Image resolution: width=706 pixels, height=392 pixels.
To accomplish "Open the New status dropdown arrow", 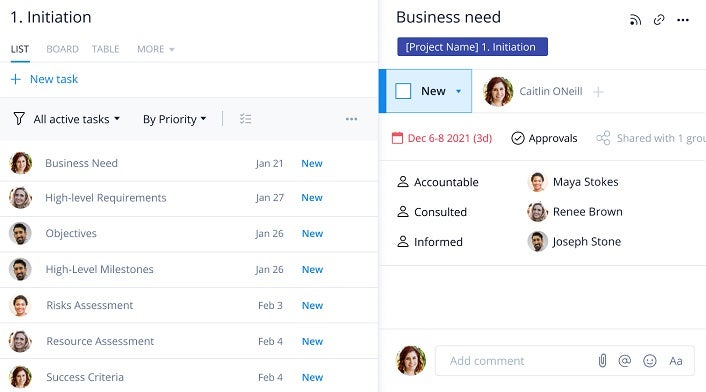I will pyautogui.click(x=458, y=91).
